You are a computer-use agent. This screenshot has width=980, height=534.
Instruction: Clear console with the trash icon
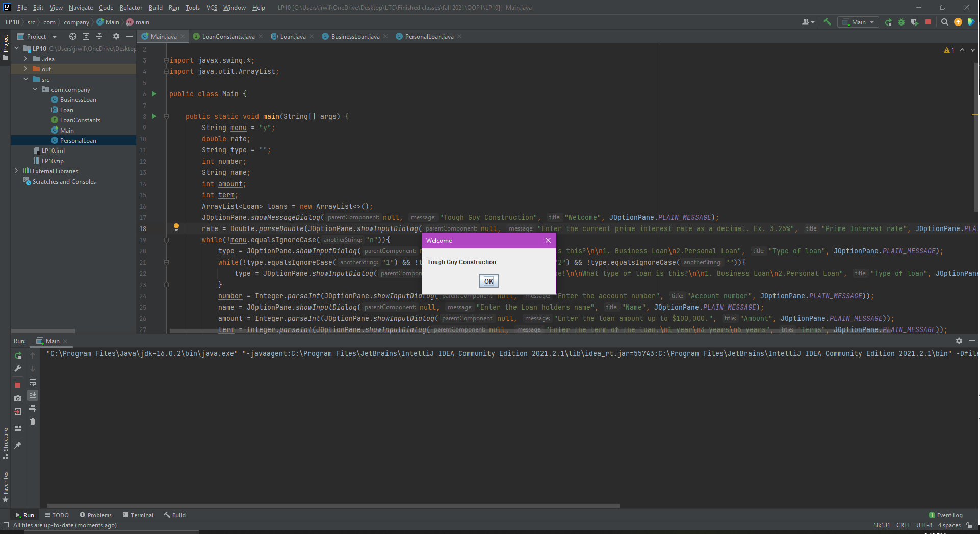click(x=33, y=422)
